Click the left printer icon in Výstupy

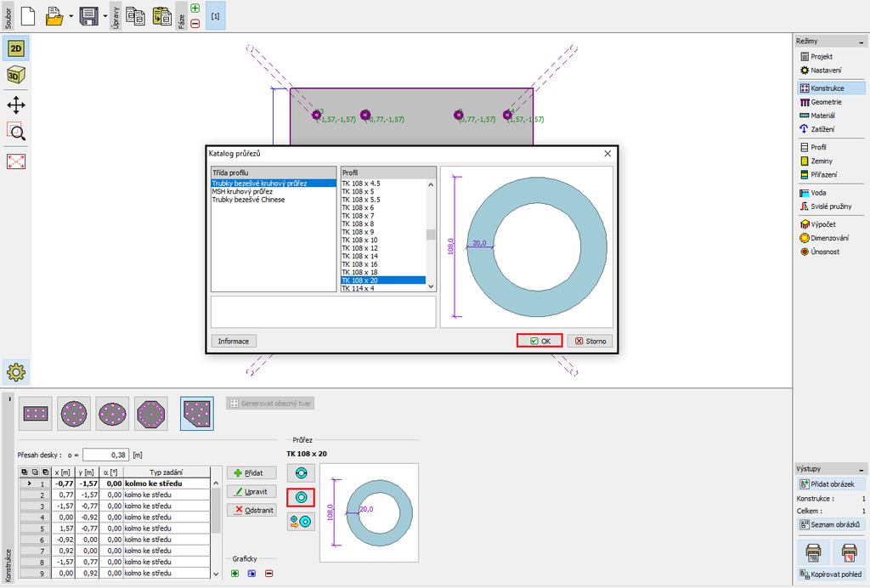(x=813, y=552)
